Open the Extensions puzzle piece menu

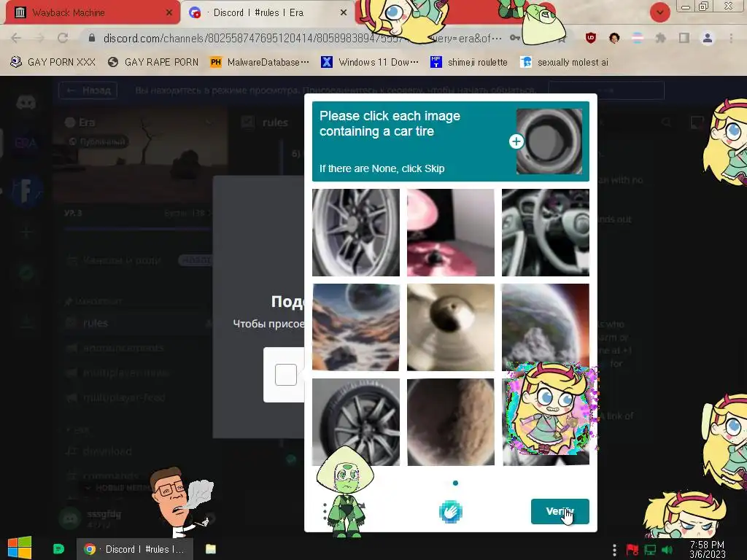pos(661,38)
